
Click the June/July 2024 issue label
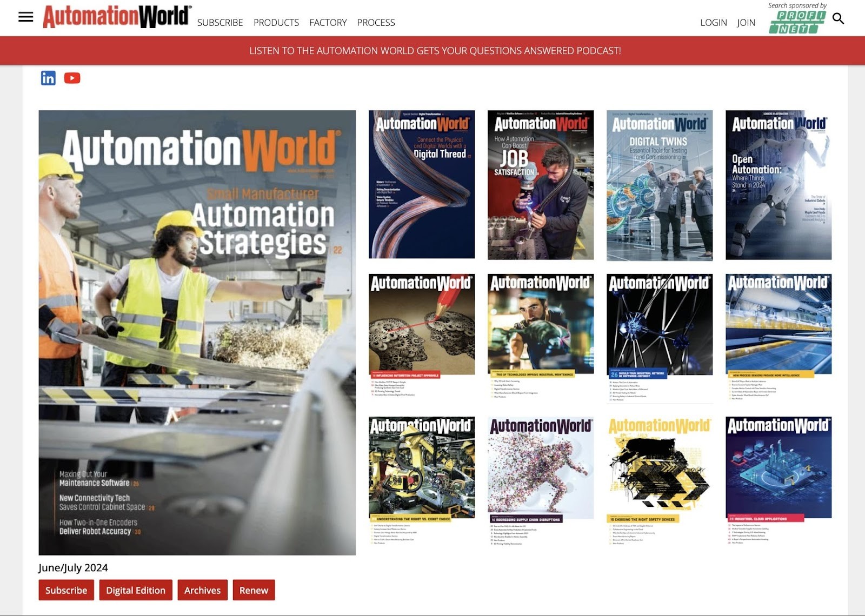click(x=73, y=567)
